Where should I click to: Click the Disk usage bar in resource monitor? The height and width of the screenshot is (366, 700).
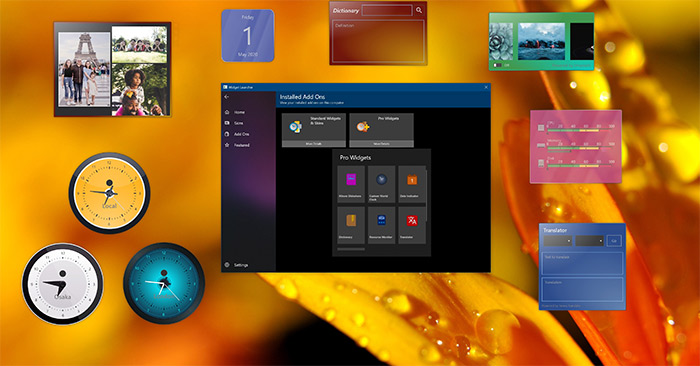579,166
